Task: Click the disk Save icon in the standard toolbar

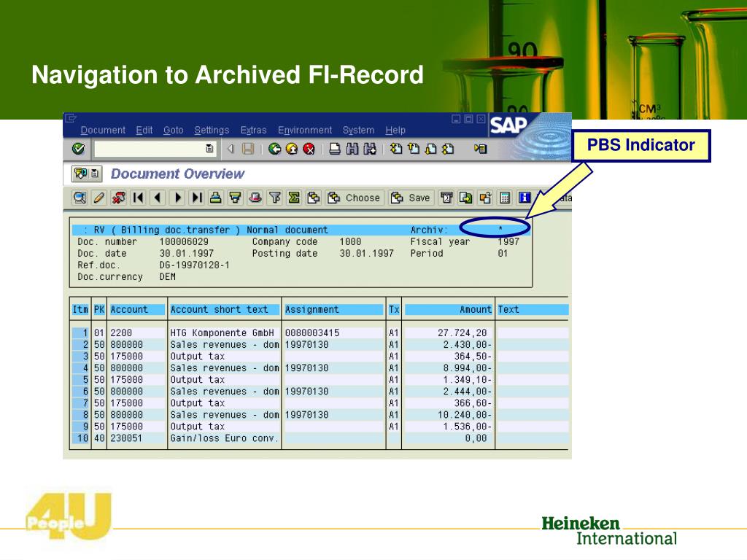Action: (248, 149)
